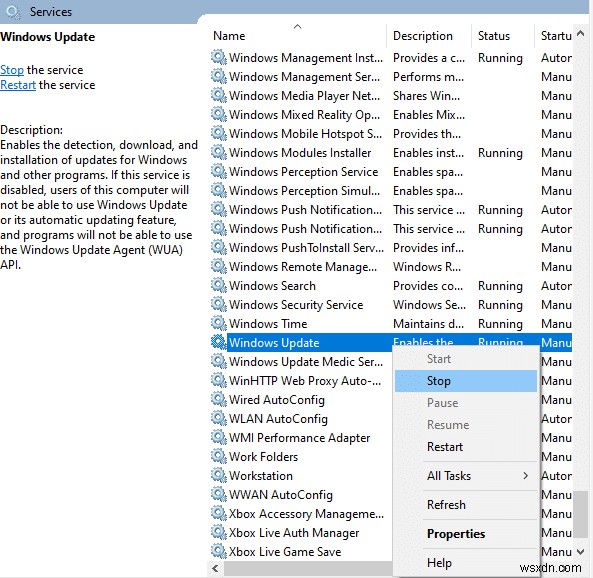Click gear icon beside Windows Media Player Network row

[219, 95]
